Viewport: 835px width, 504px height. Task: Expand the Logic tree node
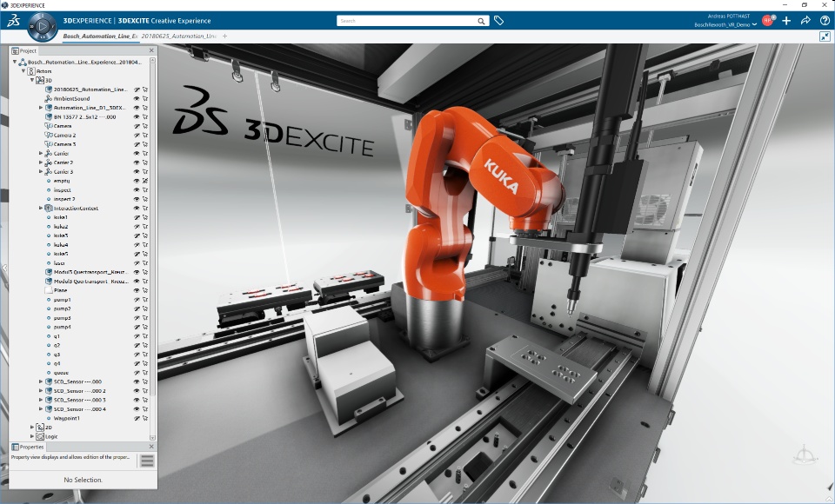click(32, 436)
